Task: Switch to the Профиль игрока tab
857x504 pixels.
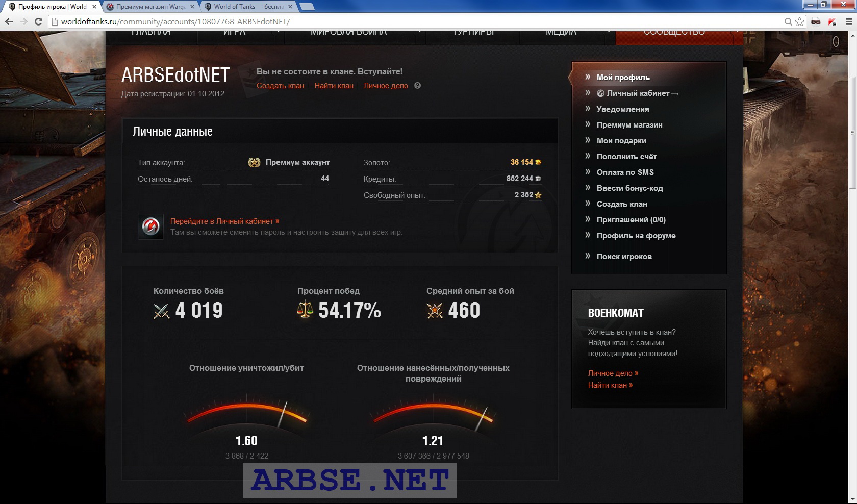Action: click(x=51, y=7)
